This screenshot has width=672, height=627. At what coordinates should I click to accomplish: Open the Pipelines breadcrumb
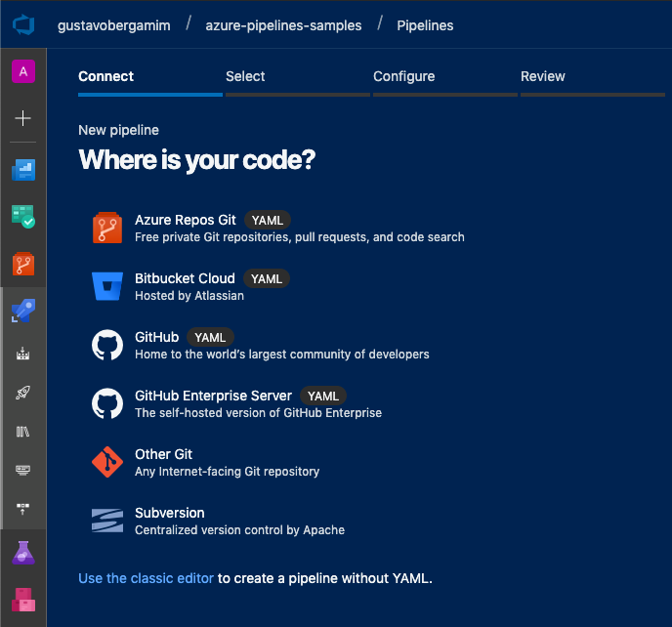425,25
